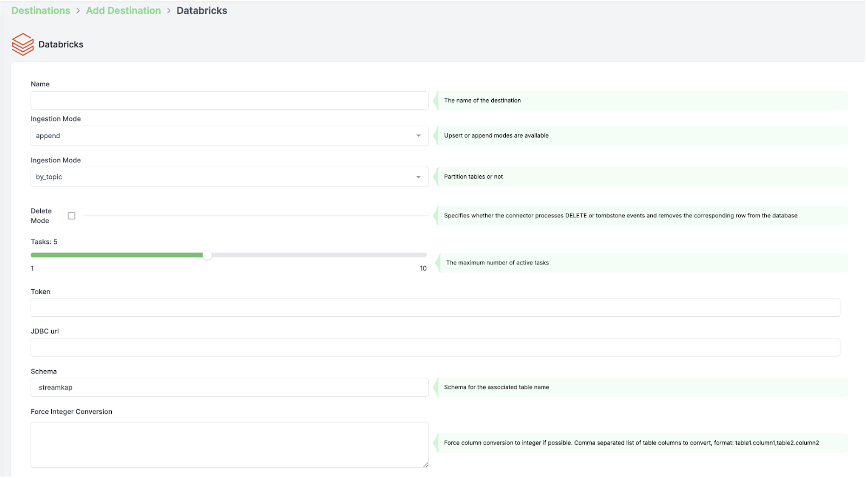Image resolution: width=868 pixels, height=478 pixels.
Task: Open the by_topic dropdown
Action: click(x=229, y=177)
